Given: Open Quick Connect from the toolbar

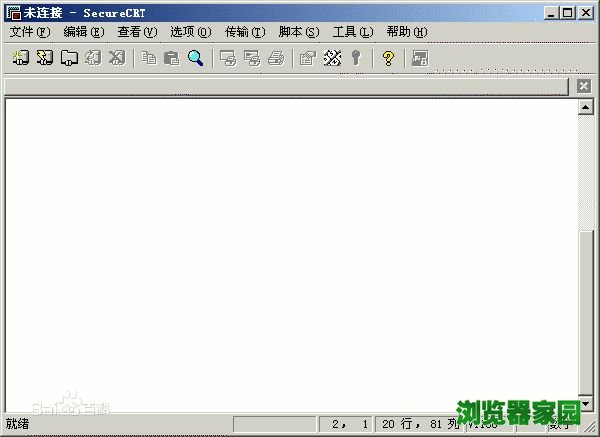Looking at the screenshot, I should pos(44,58).
